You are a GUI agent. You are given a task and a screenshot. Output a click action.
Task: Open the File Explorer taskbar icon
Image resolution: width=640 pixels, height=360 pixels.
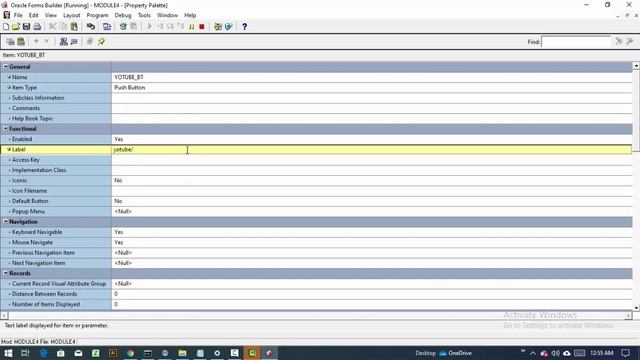pos(182,353)
